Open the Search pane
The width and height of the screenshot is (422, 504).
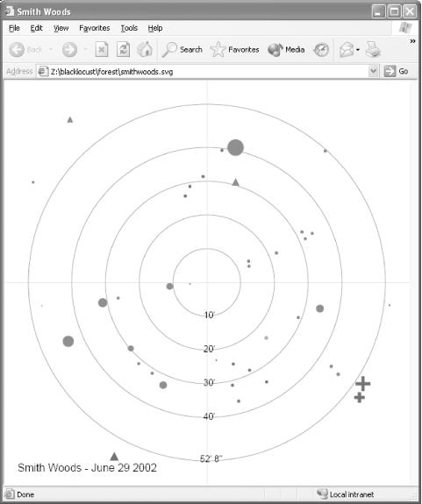182,49
